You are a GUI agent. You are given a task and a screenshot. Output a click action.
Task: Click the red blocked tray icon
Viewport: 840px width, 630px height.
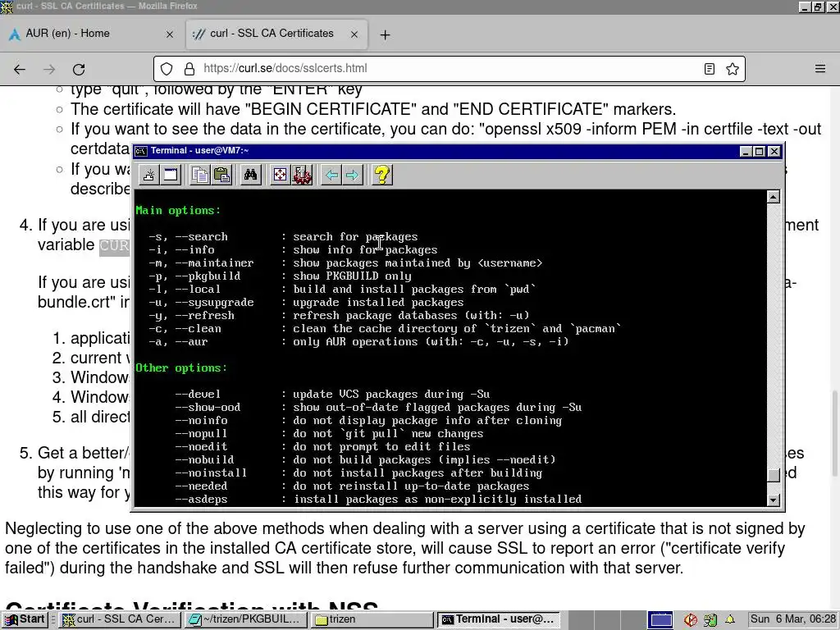pyautogui.click(x=691, y=620)
